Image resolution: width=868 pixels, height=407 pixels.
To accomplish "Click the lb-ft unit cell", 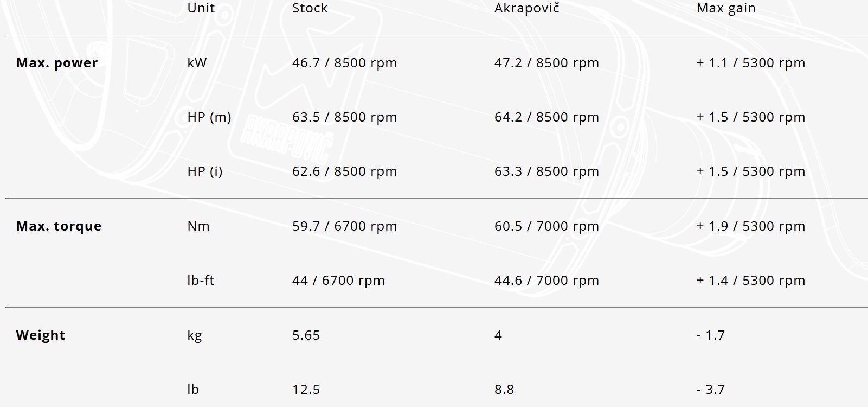I will pyautogui.click(x=201, y=281).
